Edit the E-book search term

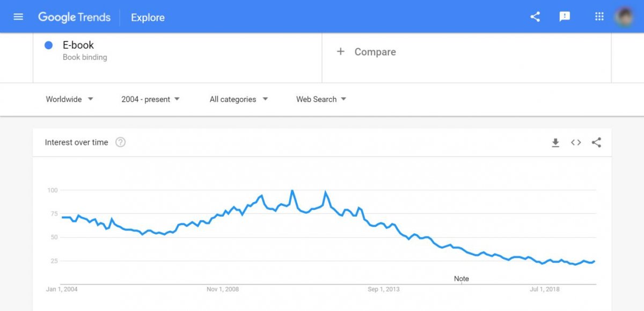pos(78,46)
